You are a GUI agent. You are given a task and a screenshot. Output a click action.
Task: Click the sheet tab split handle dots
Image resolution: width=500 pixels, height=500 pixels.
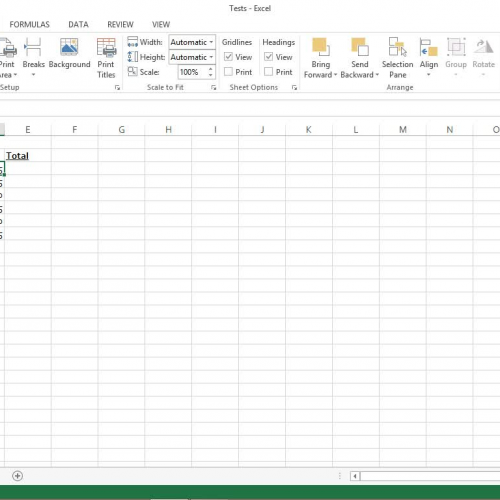[340, 476]
